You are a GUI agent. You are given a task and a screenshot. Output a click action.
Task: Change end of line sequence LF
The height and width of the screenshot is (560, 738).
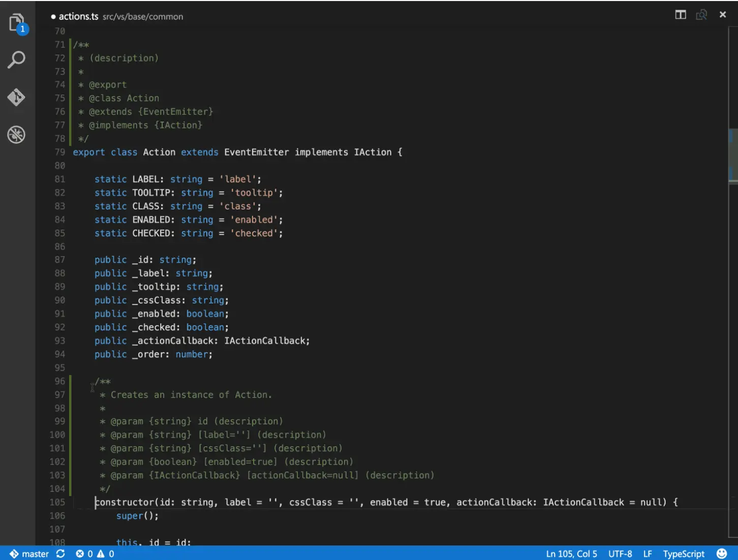tap(648, 553)
